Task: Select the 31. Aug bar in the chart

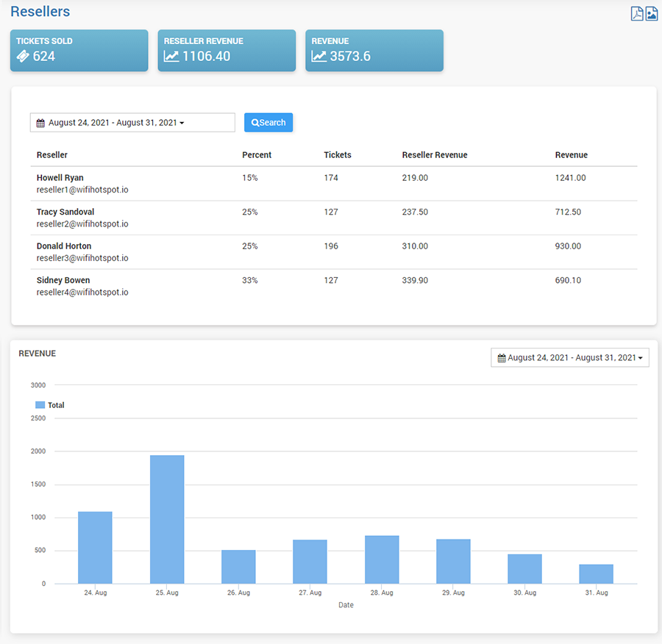Action: pos(596,573)
